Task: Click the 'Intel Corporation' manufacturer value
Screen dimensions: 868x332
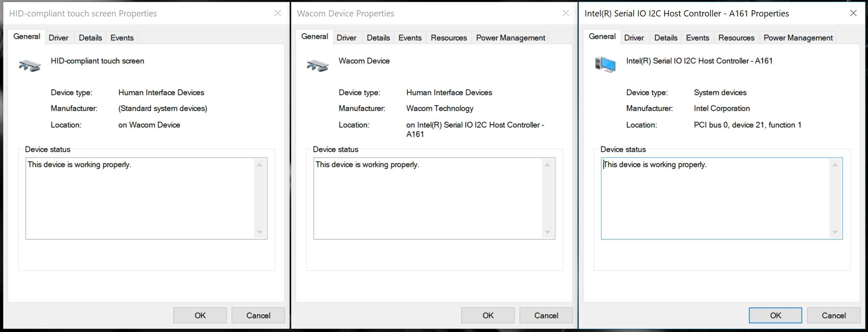Action: [x=722, y=109]
